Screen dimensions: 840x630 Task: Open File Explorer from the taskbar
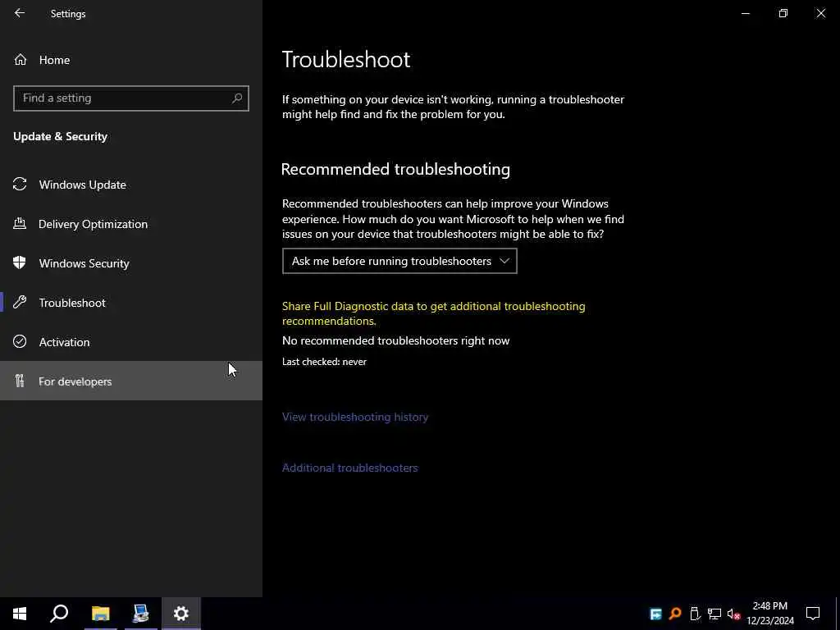[100, 614]
